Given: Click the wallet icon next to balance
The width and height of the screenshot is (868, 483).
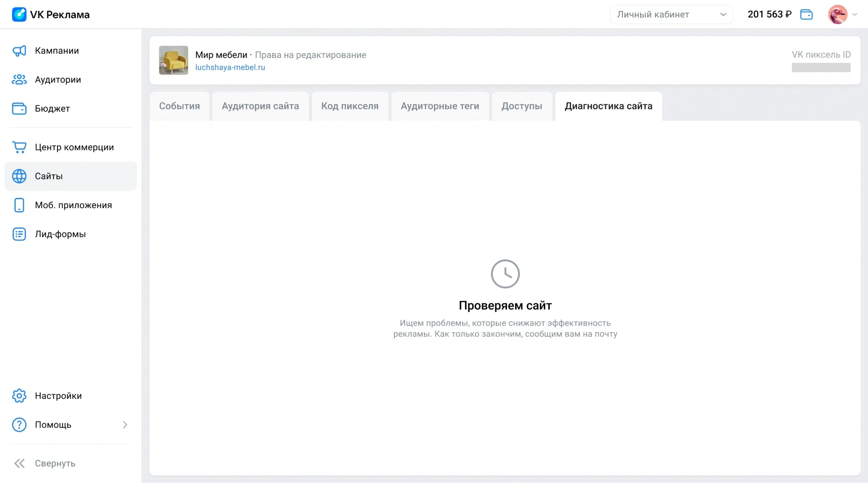Looking at the screenshot, I should tap(806, 14).
